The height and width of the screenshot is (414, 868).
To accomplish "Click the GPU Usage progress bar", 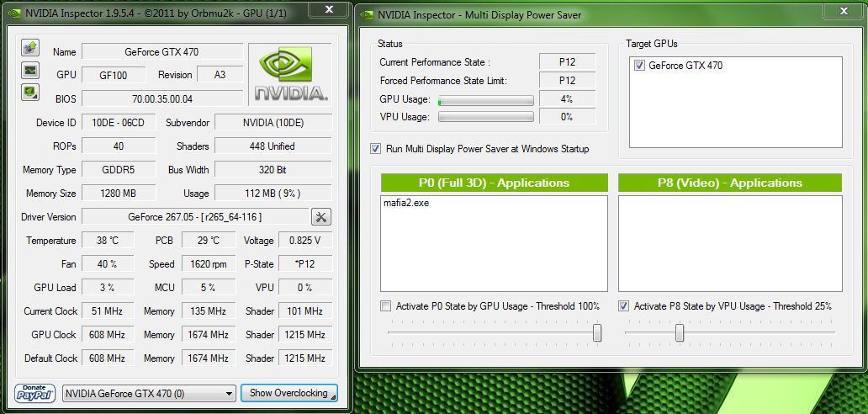I will 486,100.
